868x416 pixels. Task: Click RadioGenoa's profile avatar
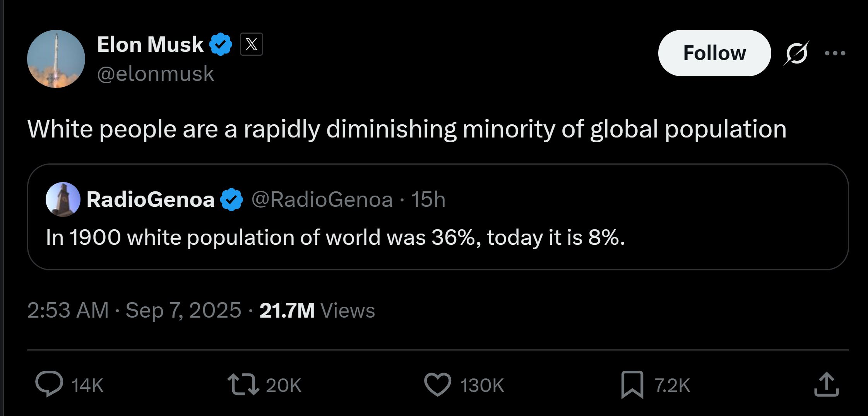click(63, 199)
